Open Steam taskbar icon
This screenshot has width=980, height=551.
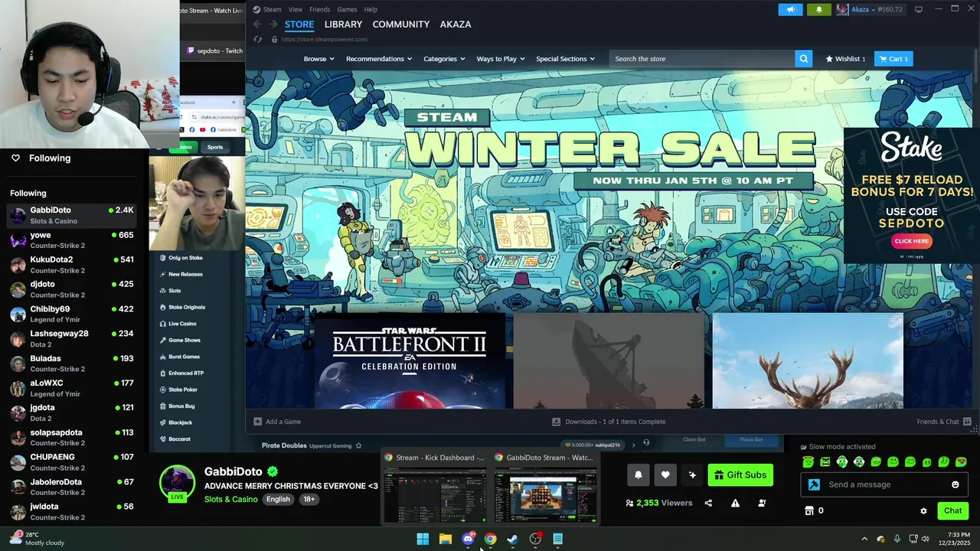coord(513,539)
